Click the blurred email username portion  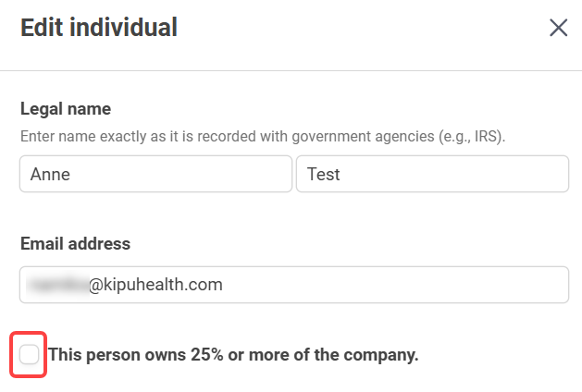pos(57,285)
